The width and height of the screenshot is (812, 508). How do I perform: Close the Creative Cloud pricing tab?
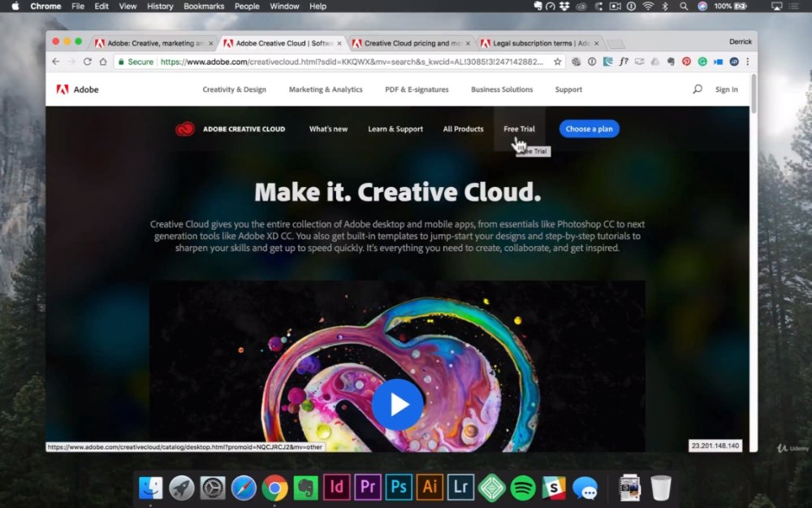coord(468,44)
